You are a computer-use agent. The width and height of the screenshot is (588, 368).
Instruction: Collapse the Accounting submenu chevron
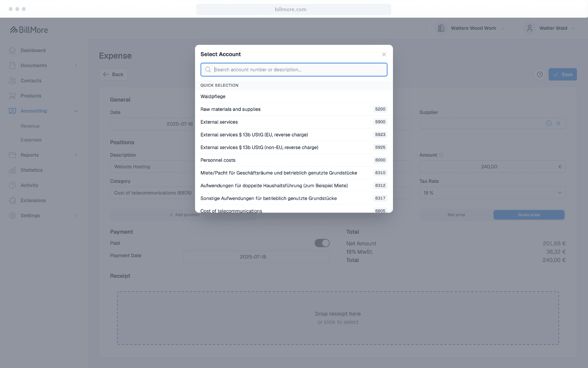click(x=76, y=111)
